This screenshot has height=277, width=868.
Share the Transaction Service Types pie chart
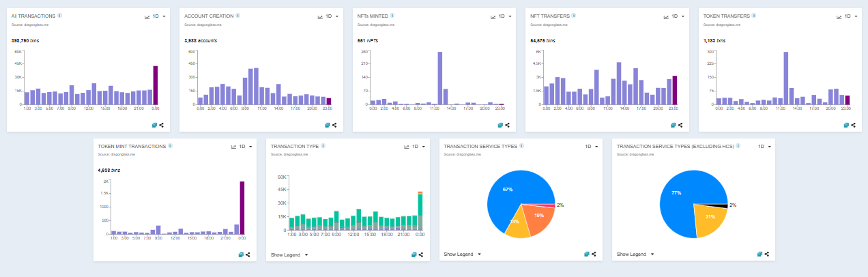(x=594, y=254)
